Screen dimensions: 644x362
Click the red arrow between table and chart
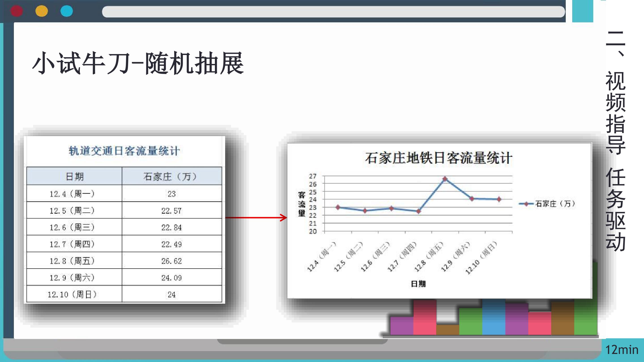point(256,218)
